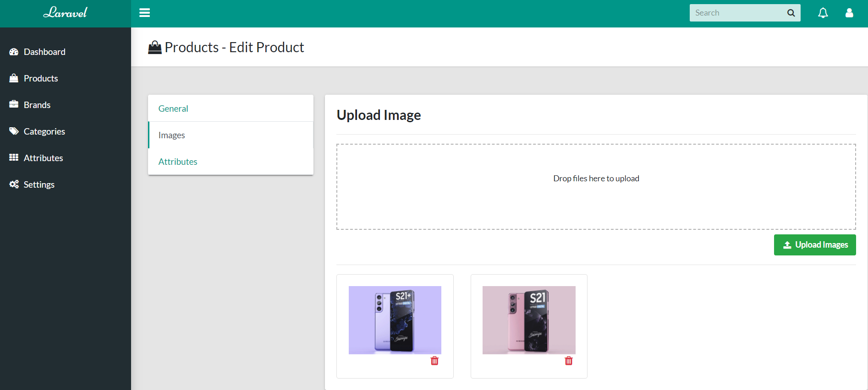Screen dimensions: 868x390
Task: Click the Upload Image heading
Action: 379,115
